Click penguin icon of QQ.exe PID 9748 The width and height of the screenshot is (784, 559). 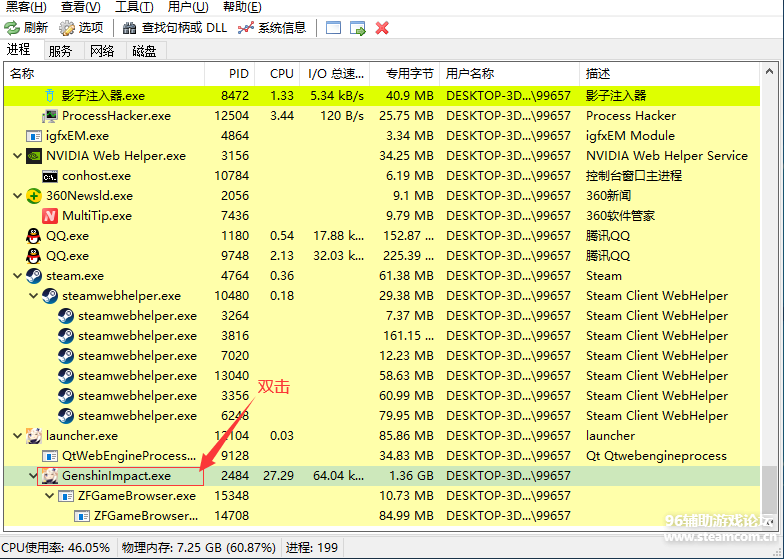point(34,256)
